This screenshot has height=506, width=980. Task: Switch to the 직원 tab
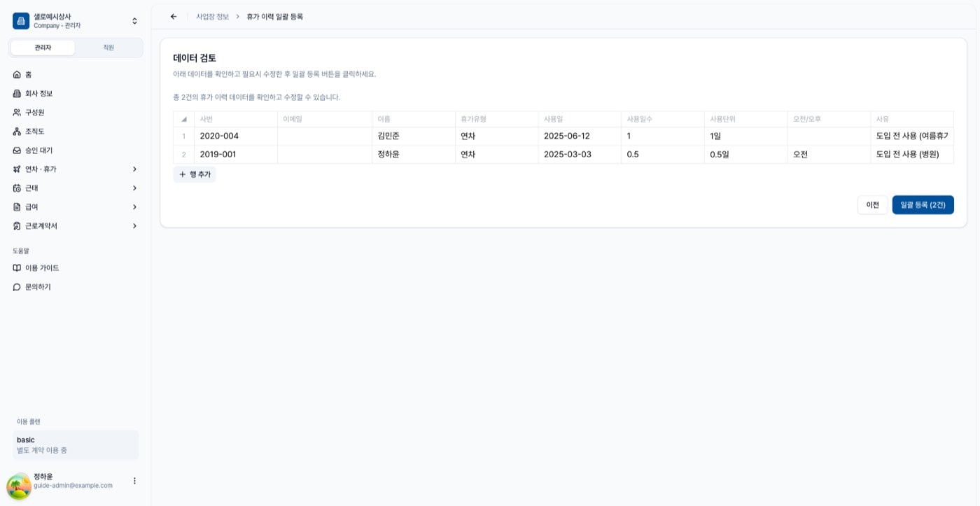(108, 48)
